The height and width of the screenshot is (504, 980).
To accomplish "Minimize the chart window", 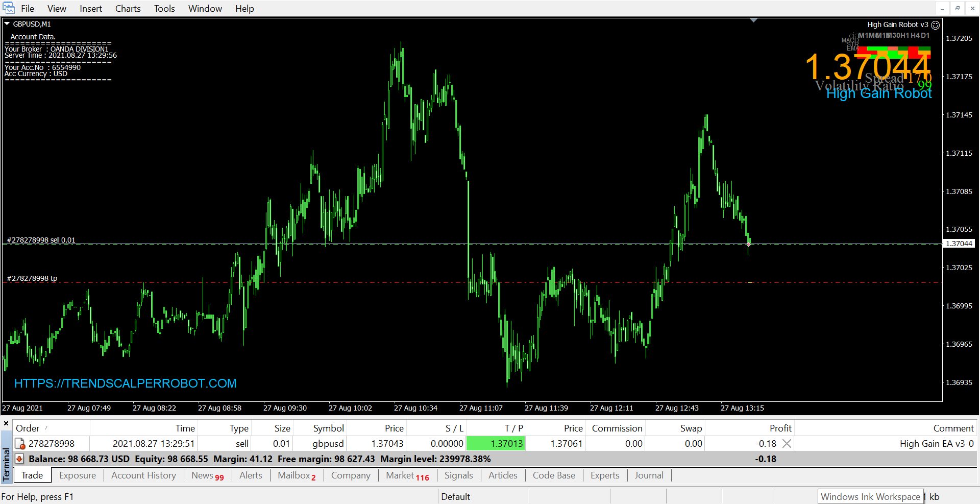I will tap(942, 8).
